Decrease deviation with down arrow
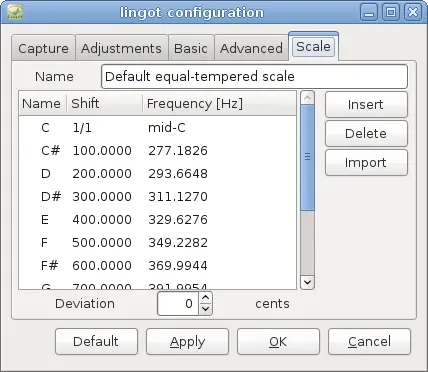 click(205, 309)
